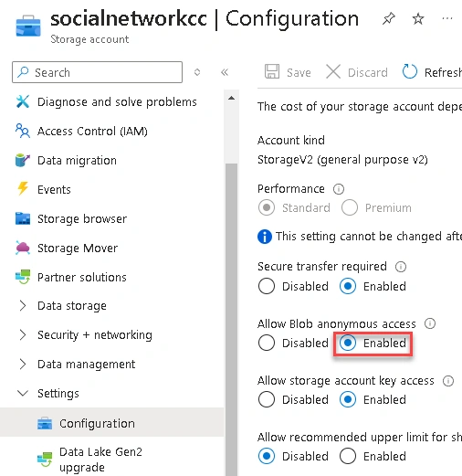Set Secure transfer required to Disabled
The image size is (462, 476).
point(267,286)
